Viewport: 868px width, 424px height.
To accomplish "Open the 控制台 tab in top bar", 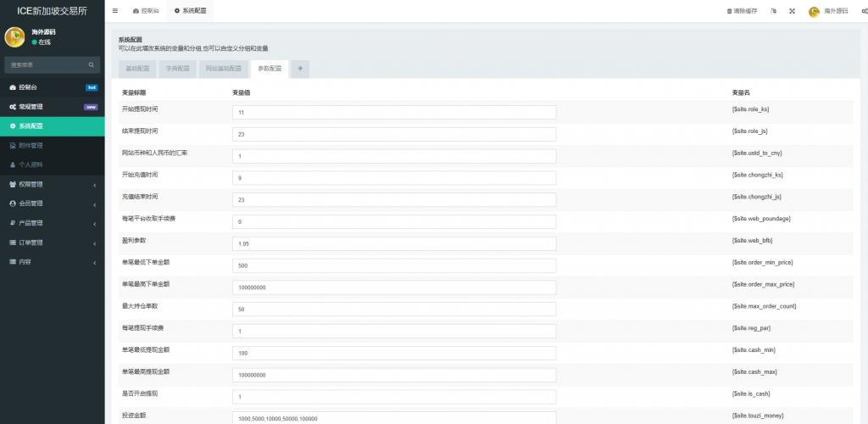I will coord(145,11).
